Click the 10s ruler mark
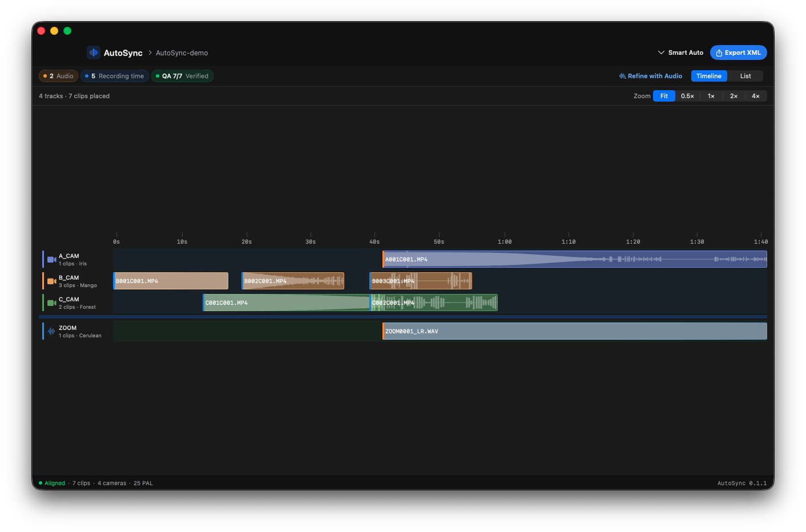The width and height of the screenshot is (806, 532). (182, 241)
